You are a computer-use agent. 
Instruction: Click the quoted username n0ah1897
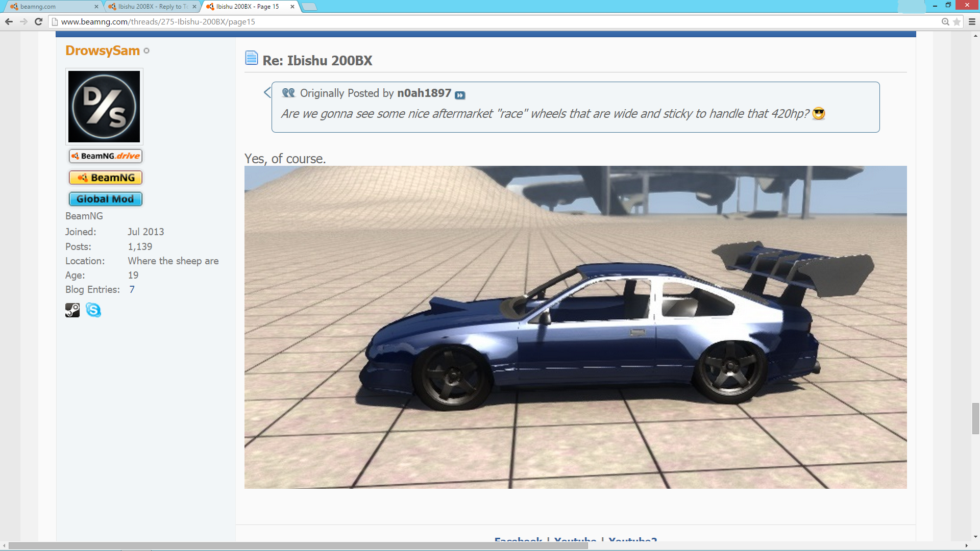pyautogui.click(x=424, y=93)
